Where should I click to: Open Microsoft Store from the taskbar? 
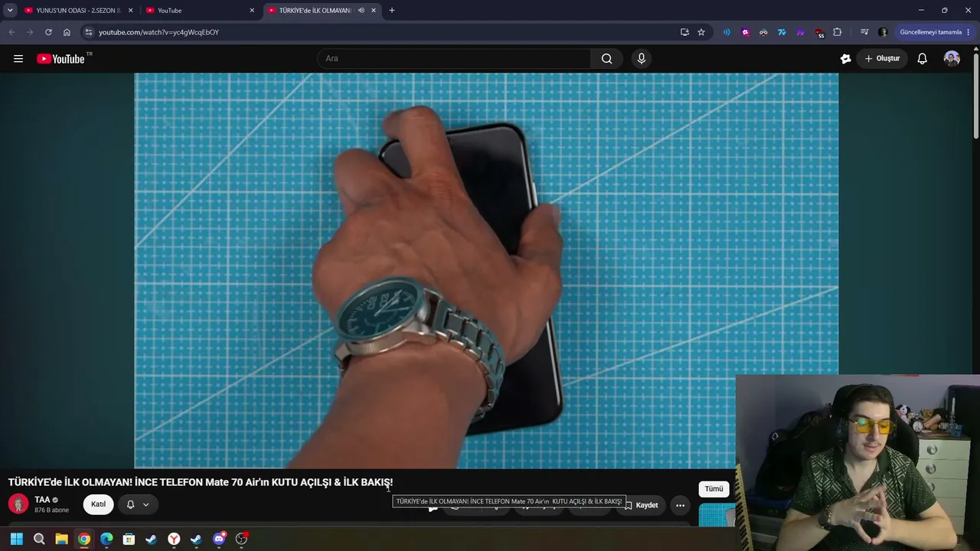(x=129, y=539)
